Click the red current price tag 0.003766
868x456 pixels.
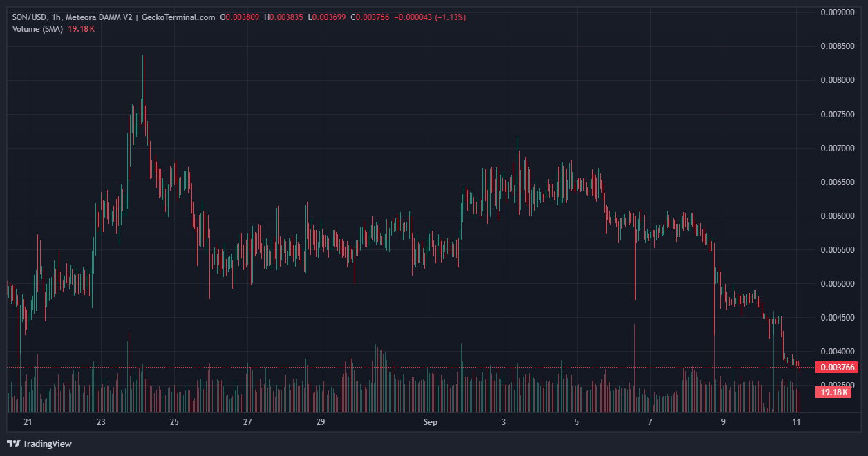tap(837, 368)
